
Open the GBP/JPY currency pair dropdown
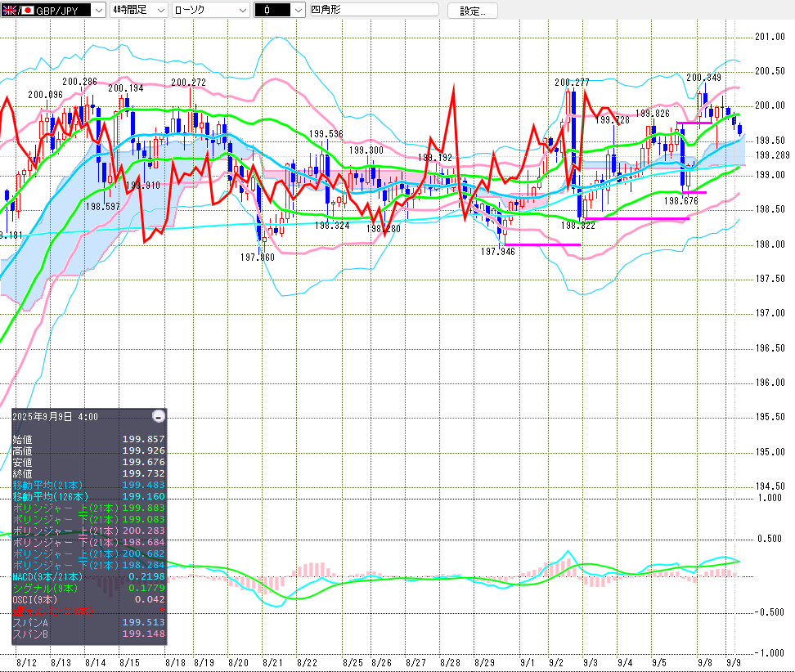52,10
